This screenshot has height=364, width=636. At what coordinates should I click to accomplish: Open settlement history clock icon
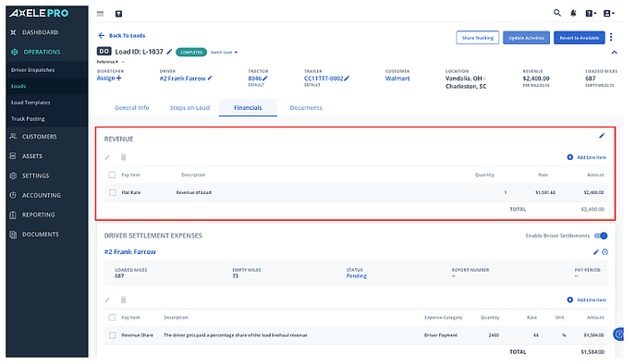pos(605,251)
